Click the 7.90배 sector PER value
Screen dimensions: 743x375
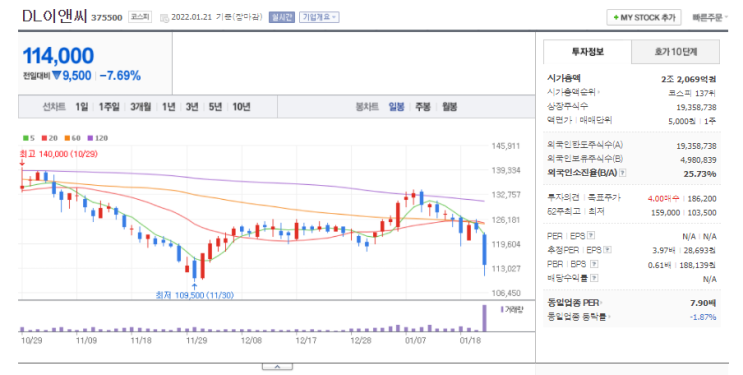click(x=703, y=302)
